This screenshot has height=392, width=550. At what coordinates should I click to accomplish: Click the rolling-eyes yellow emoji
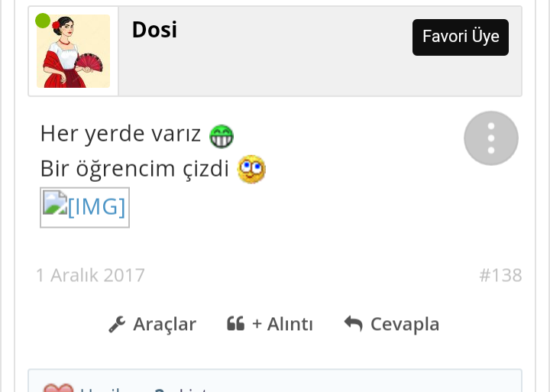click(251, 169)
